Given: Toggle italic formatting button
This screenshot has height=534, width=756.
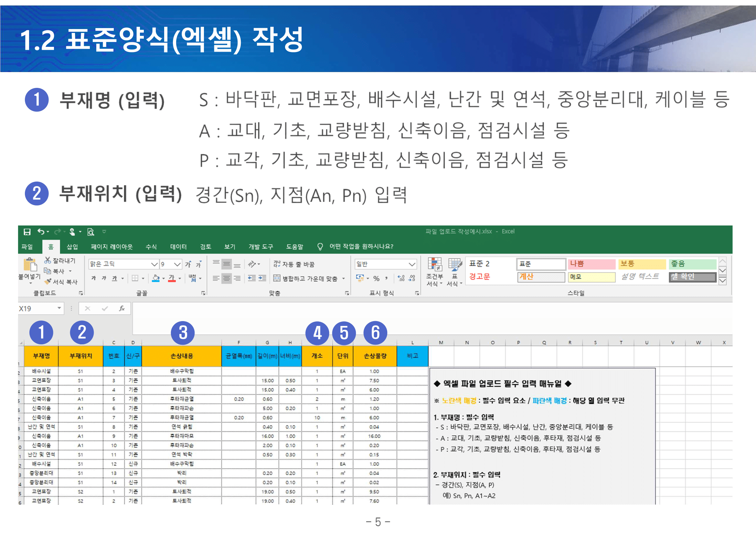Looking at the screenshot, I should click(x=104, y=278).
